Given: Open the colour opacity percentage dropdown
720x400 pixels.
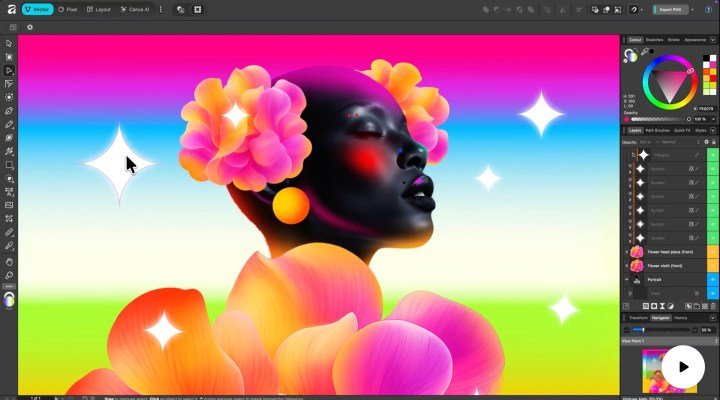Looking at the screenshot, I should (713, 119).
